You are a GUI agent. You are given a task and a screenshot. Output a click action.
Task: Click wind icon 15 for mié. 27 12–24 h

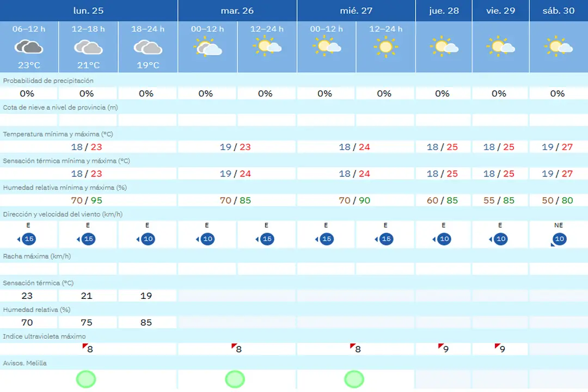[384, 239]
